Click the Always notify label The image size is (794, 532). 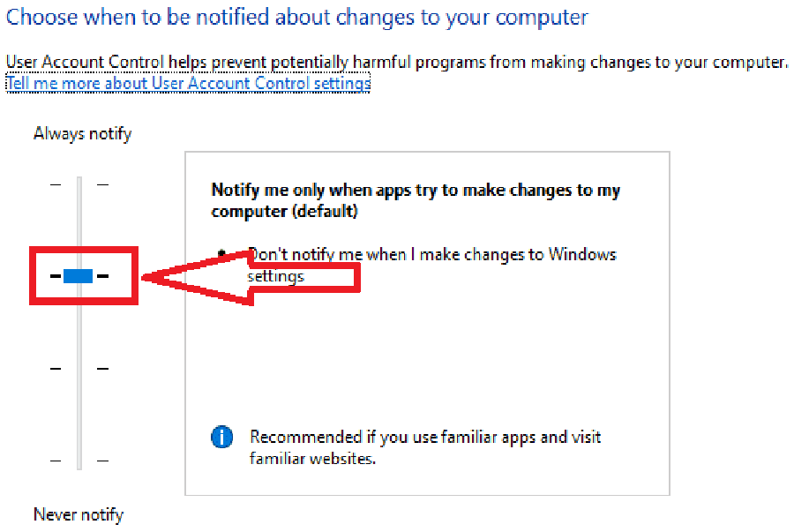[x=83, y=134]
